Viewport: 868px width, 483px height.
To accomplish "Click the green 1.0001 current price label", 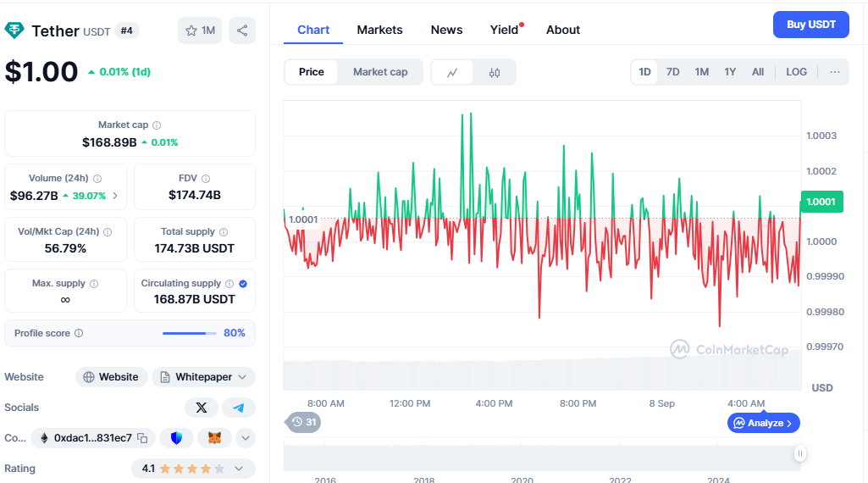I will click(822, 202).
